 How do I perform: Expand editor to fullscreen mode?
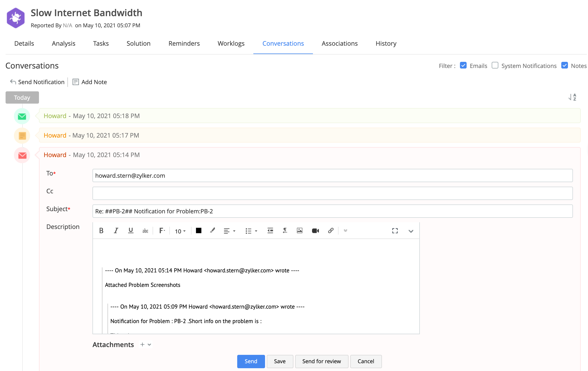click(x=395, y=231)
